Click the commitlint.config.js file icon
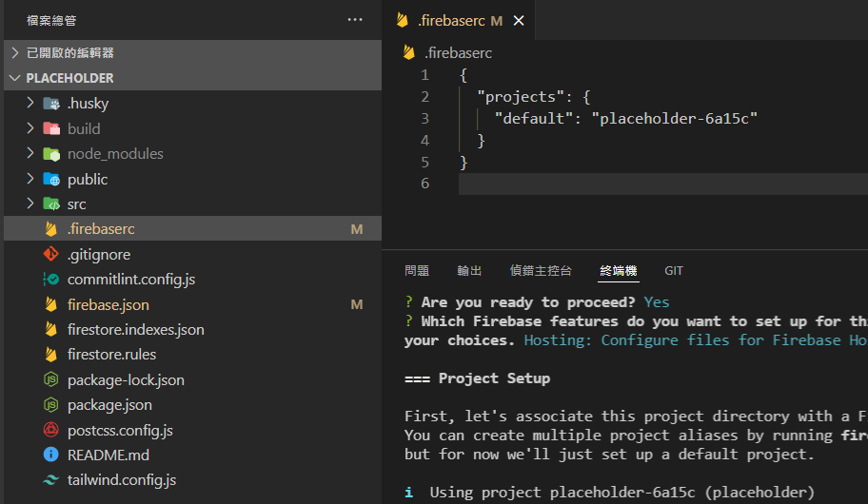 point(51,280)
